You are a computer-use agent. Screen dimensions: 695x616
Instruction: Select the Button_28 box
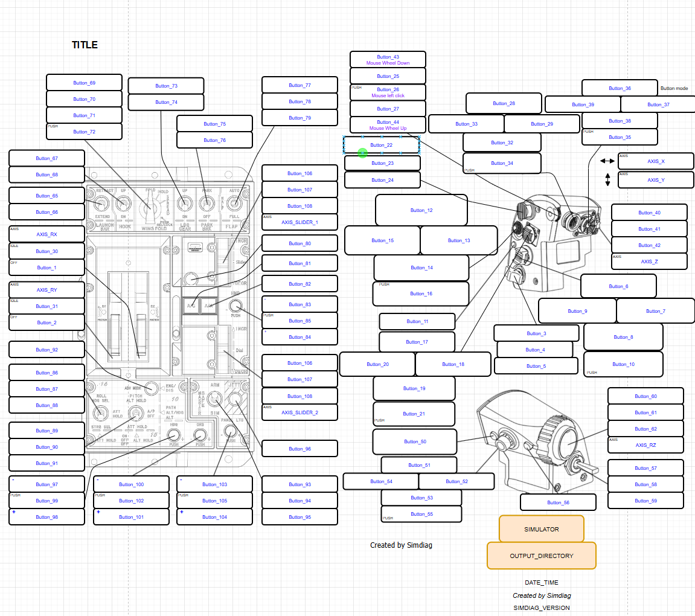[504, 103]
